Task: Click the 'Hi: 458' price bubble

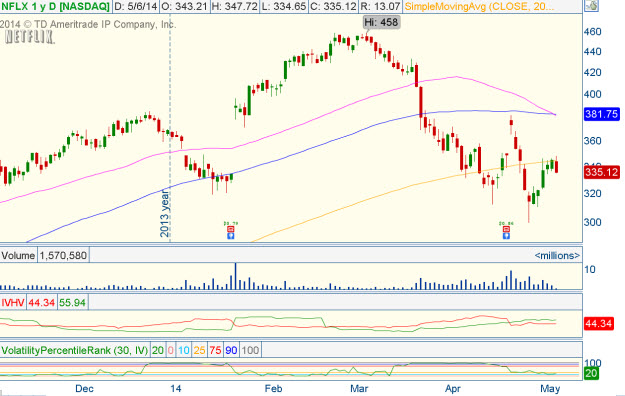Action: (x=381, y=22)
